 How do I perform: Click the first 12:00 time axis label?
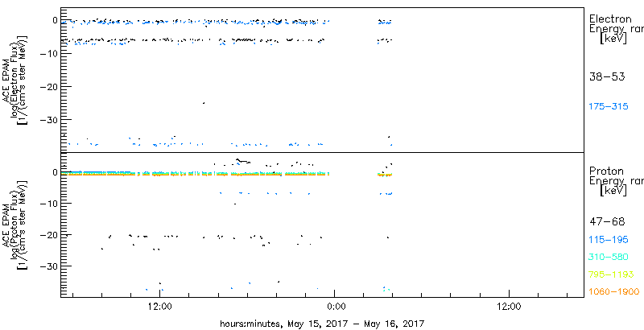click(x=159, y=307)
